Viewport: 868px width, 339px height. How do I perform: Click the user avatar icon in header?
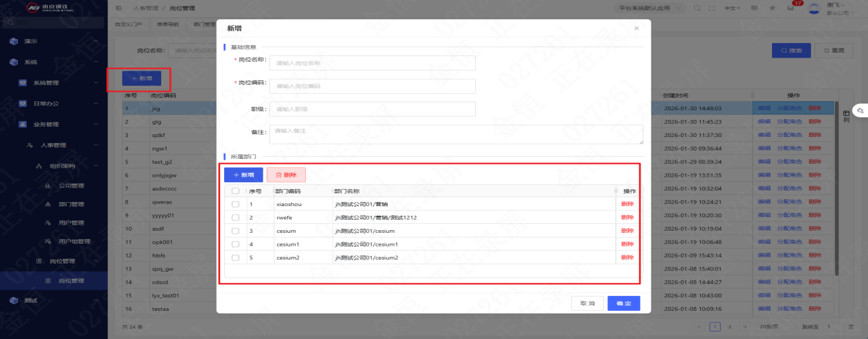click(814, 9)
